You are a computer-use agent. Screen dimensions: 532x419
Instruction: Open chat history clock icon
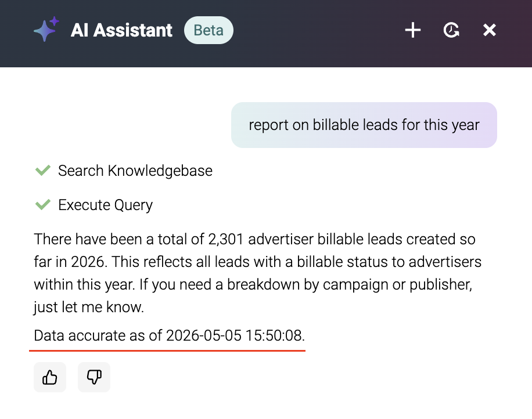451,30
